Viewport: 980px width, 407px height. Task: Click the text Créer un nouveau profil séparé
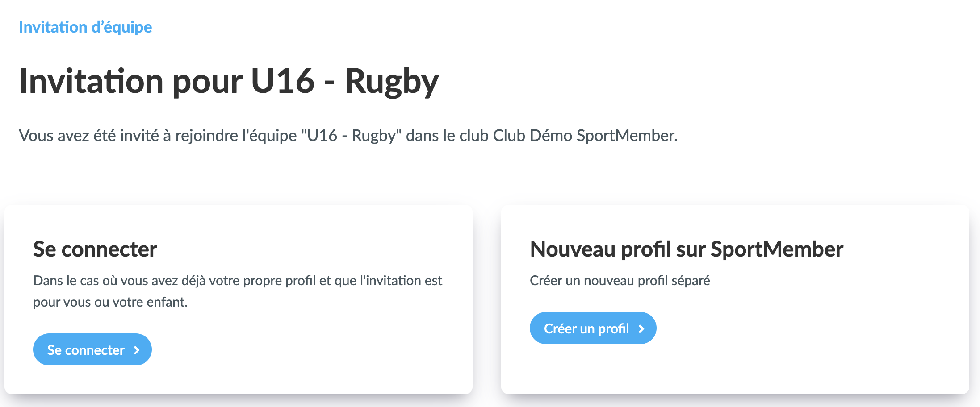coord(620,281)
